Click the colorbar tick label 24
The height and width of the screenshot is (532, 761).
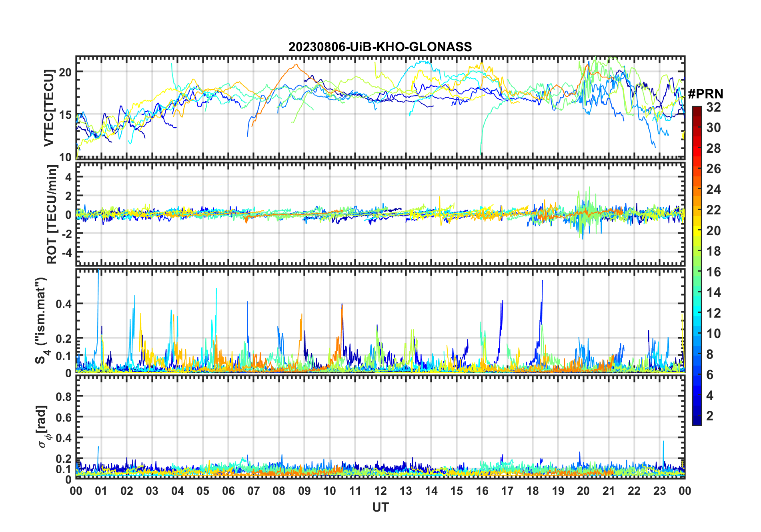click(713, 190)
